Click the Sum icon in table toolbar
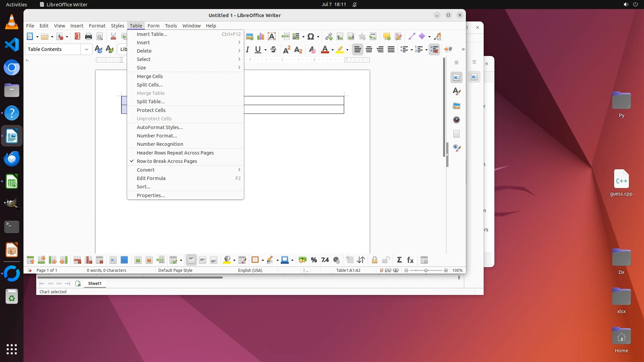644x362 pixels. click(399, 260)
